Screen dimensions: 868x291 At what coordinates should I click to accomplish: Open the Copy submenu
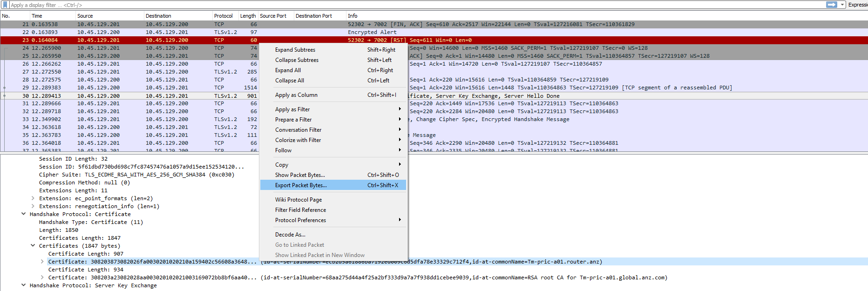282,165
